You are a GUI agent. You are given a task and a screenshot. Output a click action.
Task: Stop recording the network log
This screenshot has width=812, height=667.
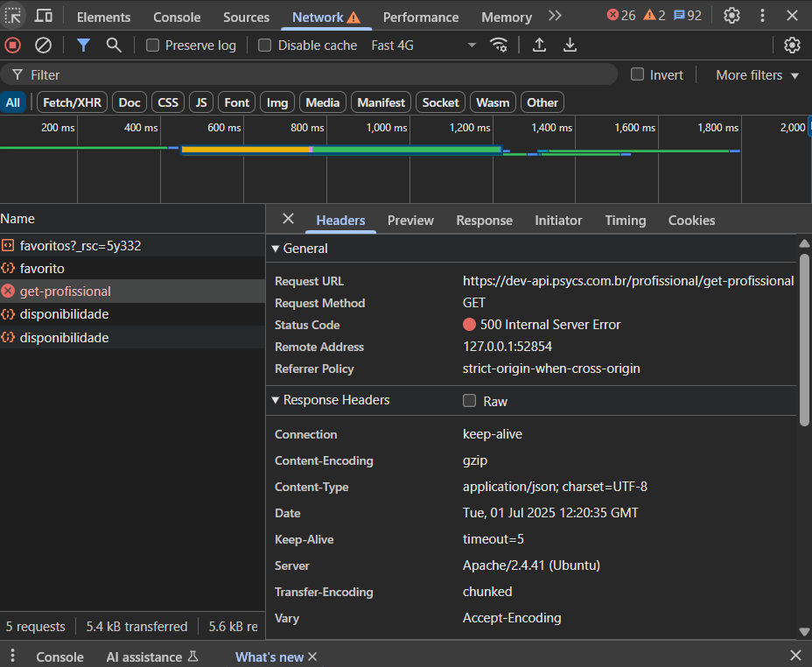pyautogui.click(x=12, y=46)
